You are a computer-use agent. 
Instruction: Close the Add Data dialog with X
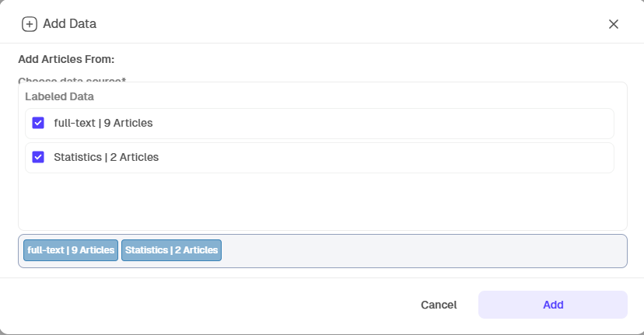click(x=613, y=24)
